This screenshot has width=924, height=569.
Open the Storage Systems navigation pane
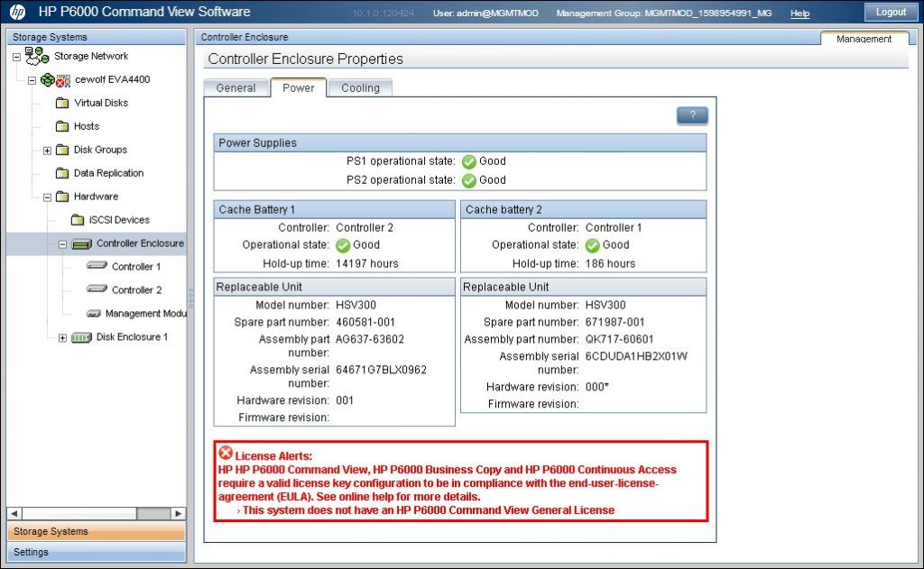[96, 531]
